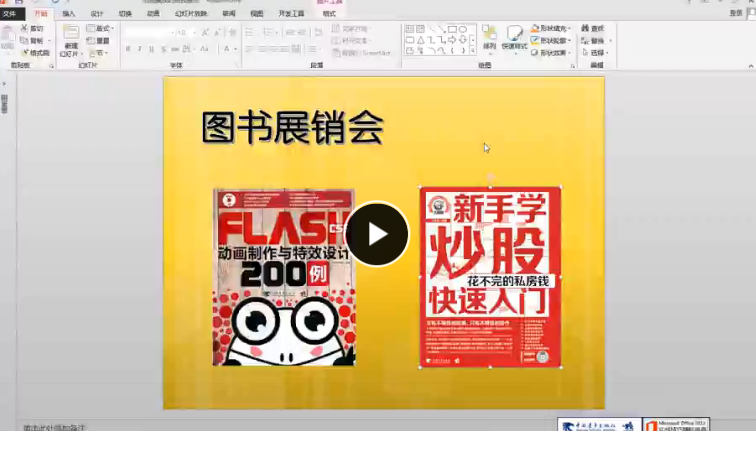Open the 快速样式 (Quick Styles) gallery
Screen dimensions: 756x454
(x=514, y=38)
